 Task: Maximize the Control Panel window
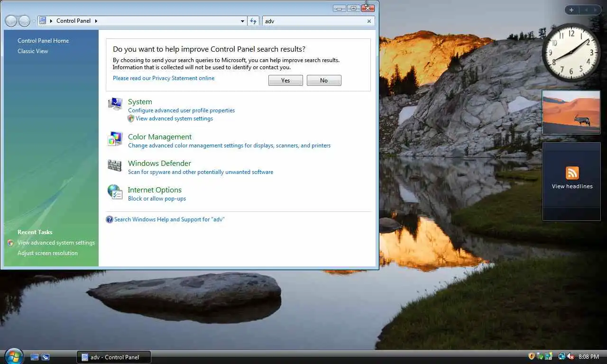pos(353,8)
